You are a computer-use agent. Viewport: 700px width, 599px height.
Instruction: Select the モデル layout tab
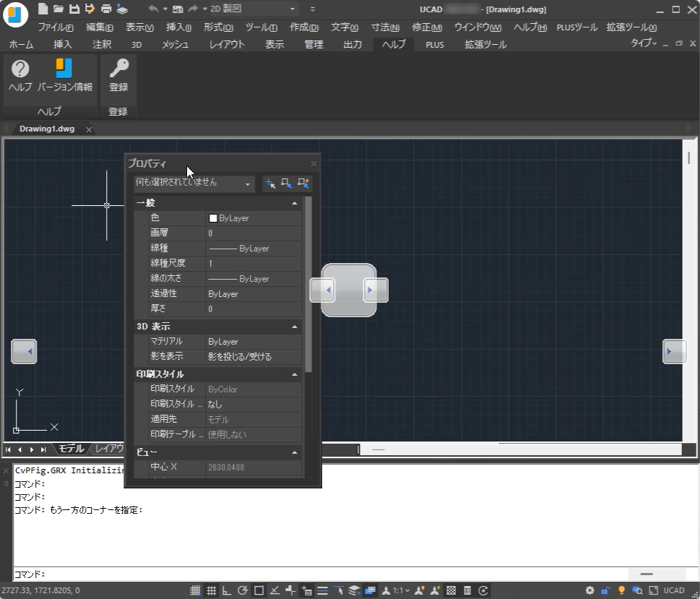click(x=72, y=449)
